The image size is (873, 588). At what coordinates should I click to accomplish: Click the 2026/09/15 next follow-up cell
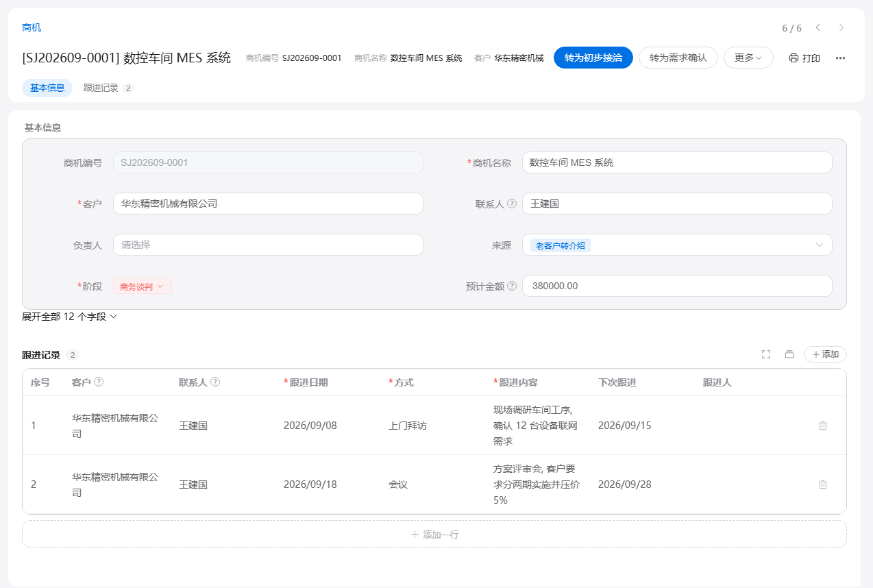625,426
